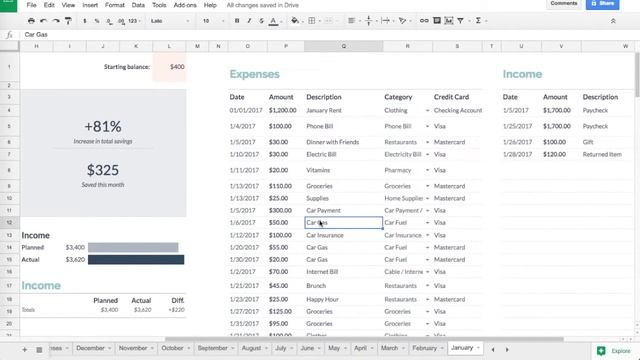Open Car Fuel category dropdown on 1/6/2017 row

click(427, 223)
